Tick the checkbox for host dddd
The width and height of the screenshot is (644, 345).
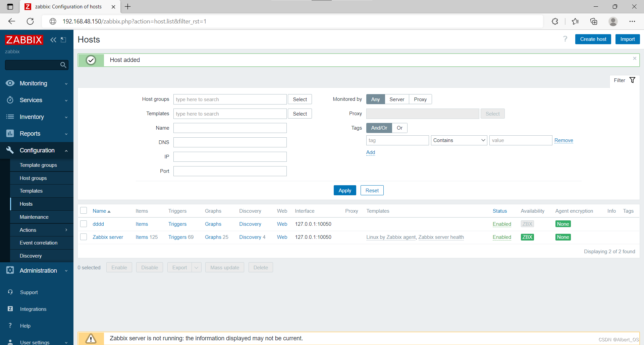pos(84,224)
